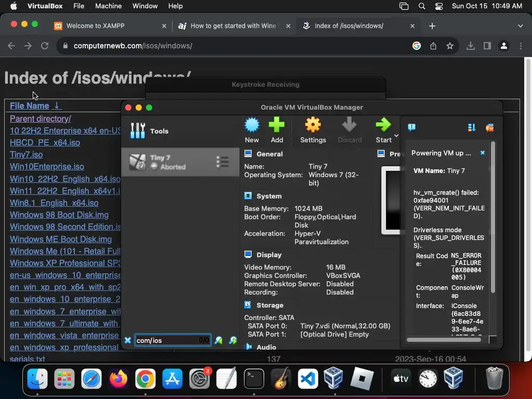Screen dimensions: 532x399
Task: Expand Chrome's tab search chevron
Action: tap(520, 26)
